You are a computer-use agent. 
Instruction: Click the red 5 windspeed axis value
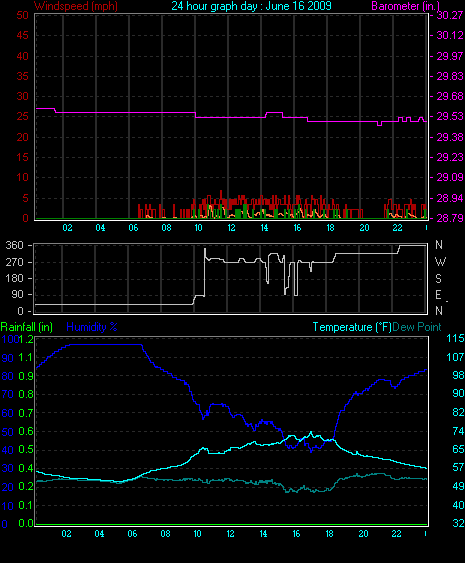pyautogui.click(x=25, y=198)
